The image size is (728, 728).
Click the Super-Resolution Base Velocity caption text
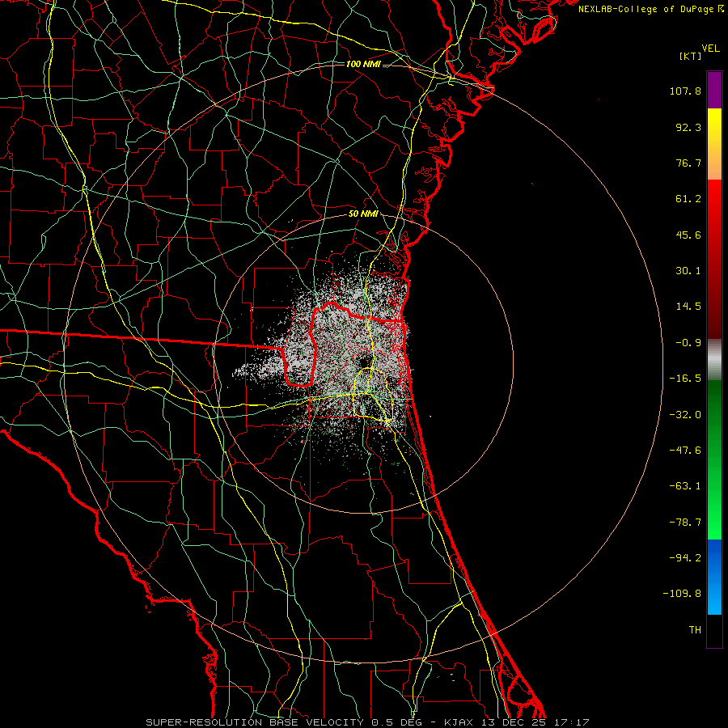tap(367, 722)
